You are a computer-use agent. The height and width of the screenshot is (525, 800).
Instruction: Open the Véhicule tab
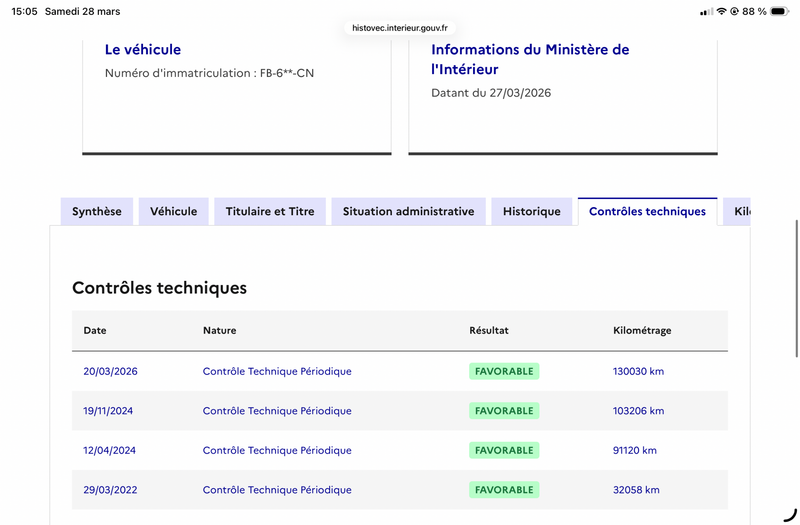coord(174,211)
